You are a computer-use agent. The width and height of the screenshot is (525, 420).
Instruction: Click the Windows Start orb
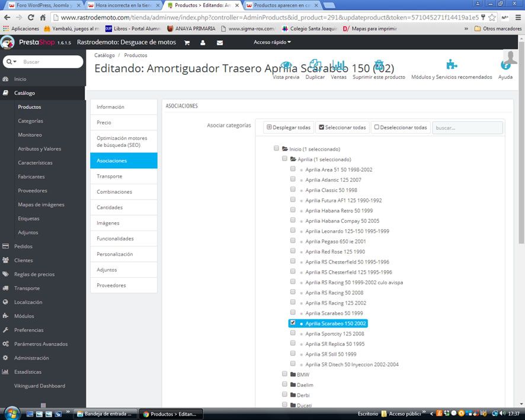point(12,413)
